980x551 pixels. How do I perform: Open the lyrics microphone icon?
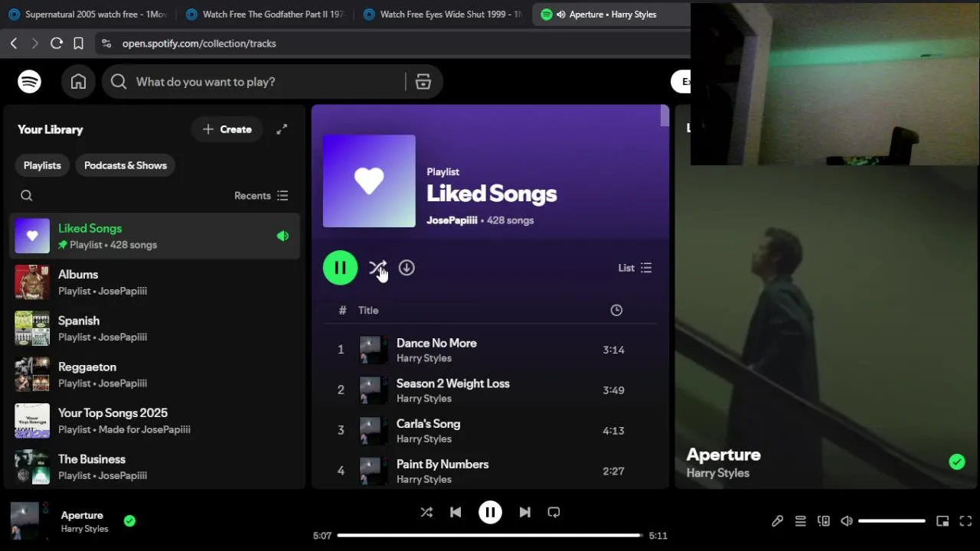(777, 521)
